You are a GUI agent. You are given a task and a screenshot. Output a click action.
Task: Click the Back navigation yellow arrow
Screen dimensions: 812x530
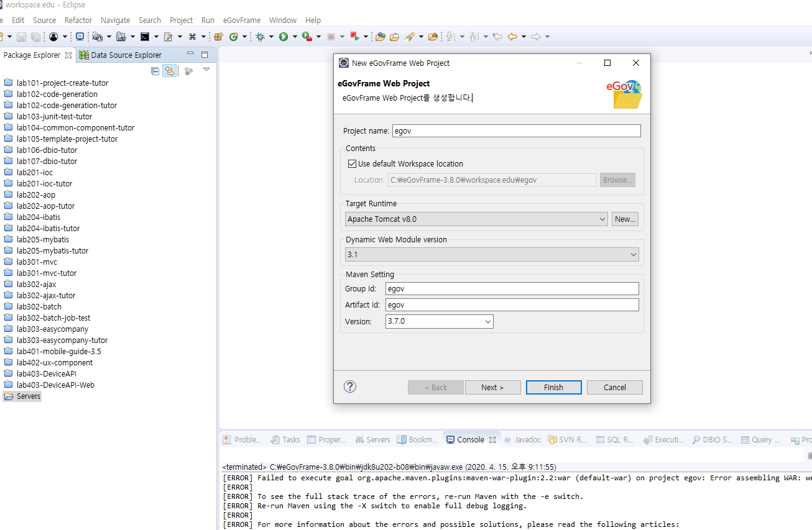click(512, 37)
